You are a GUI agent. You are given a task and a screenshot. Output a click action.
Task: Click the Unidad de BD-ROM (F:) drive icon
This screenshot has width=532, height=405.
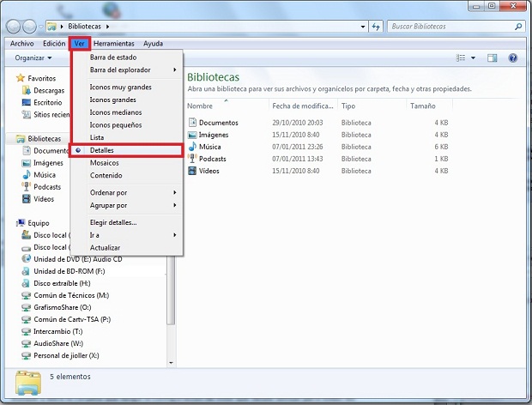(x=26, y=271)
